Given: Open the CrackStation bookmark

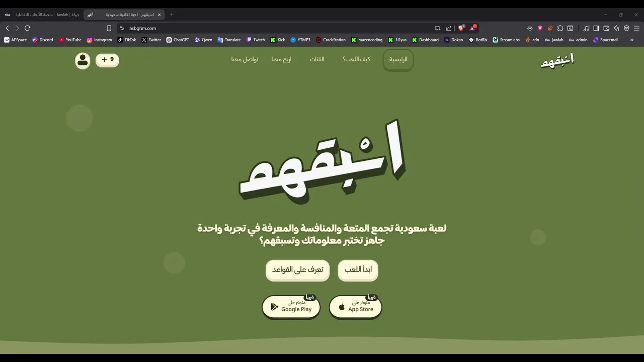Looking at the screenshot, I should pos(331,40).
